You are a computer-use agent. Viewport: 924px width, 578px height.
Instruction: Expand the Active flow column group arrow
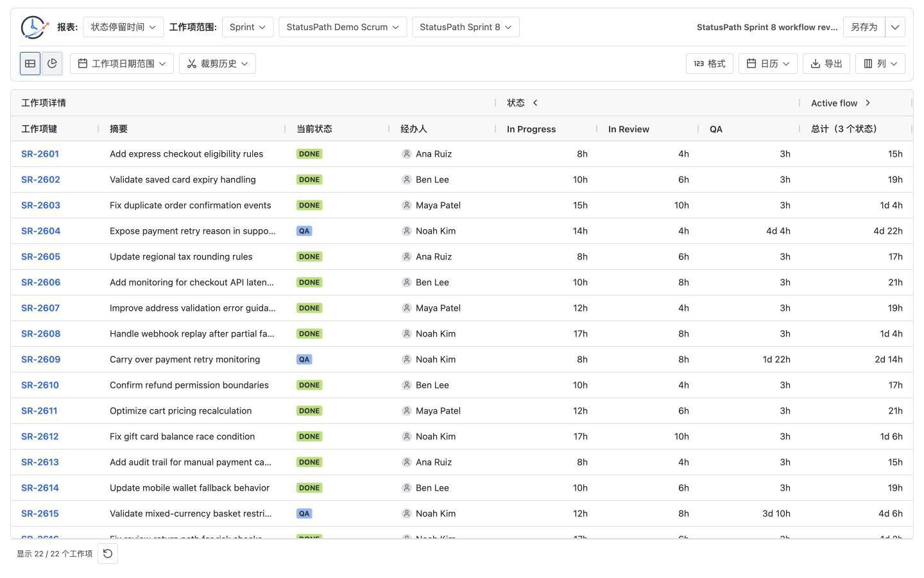pos(868,103)
